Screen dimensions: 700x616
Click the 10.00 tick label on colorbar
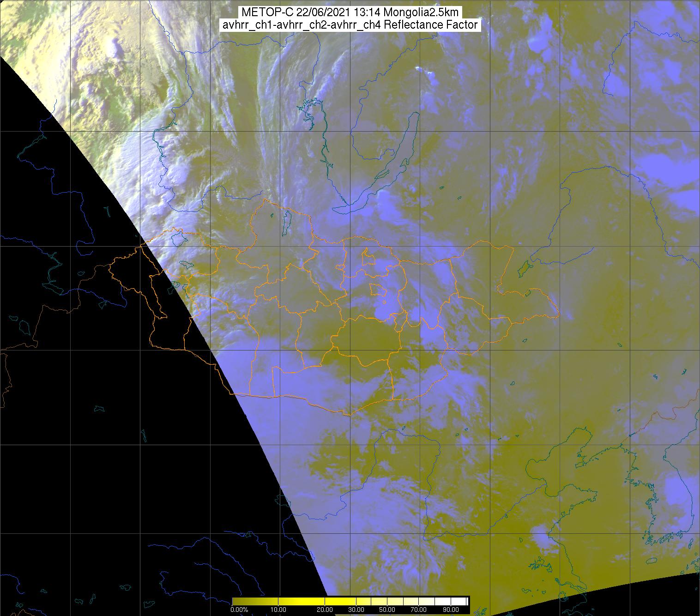[278, 610]
